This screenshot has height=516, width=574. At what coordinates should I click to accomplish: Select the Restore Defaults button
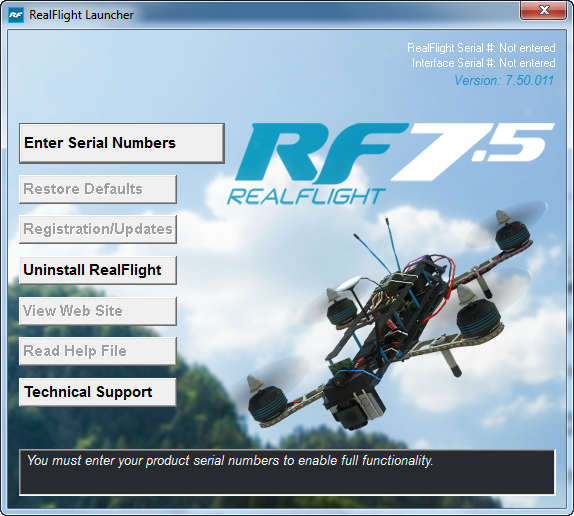[x=98, y=189]
